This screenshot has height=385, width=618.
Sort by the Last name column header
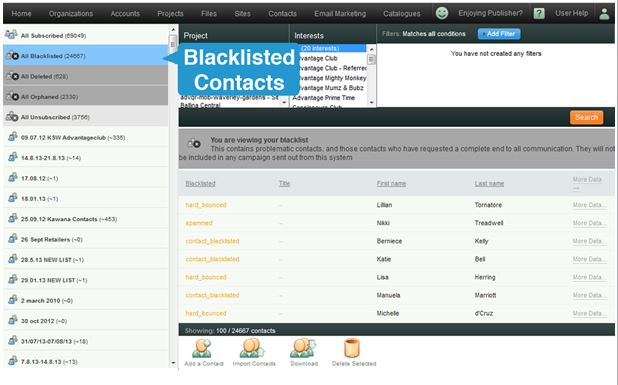(489, 184)
